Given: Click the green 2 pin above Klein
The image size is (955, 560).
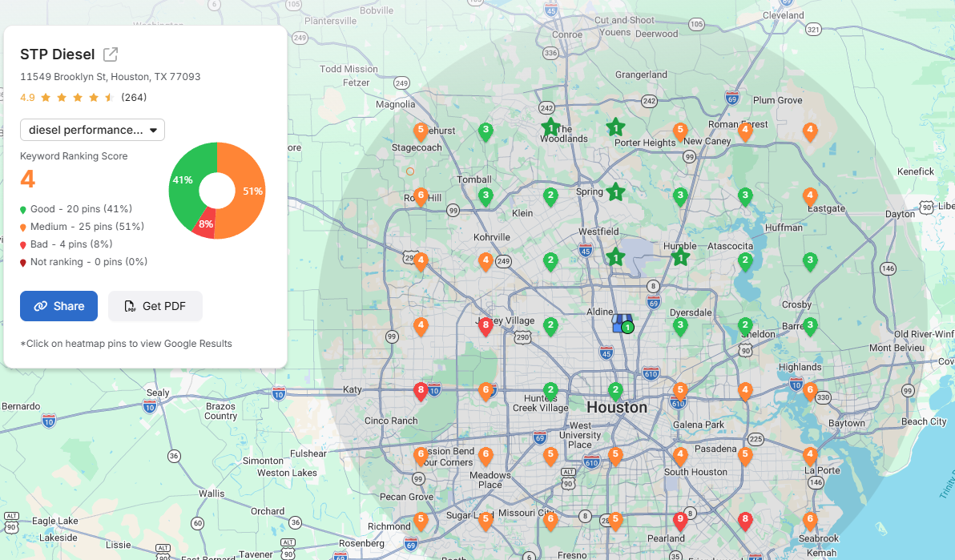Looking at the screenshot, I should click(550, 197).
